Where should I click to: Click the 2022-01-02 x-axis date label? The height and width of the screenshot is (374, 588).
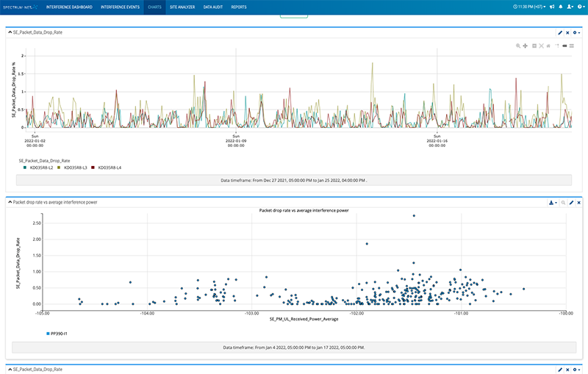35,141
